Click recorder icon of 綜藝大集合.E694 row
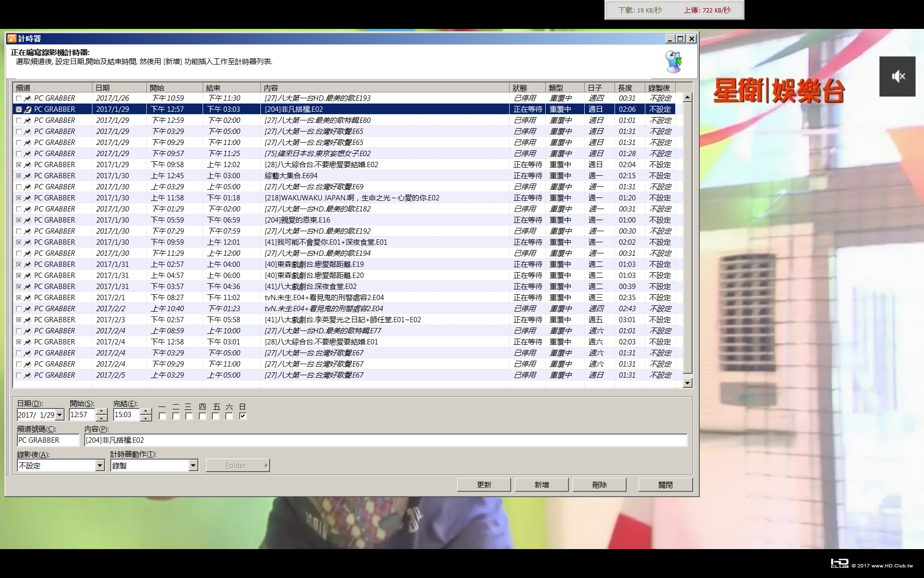Screen dimensions: 924x578 coord(28,176)
